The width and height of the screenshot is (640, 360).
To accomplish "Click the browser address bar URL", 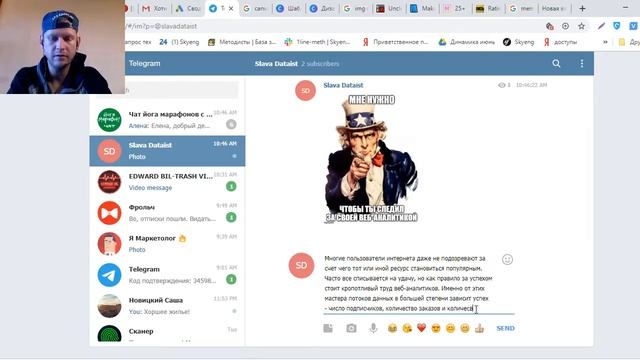I will 162,26.
